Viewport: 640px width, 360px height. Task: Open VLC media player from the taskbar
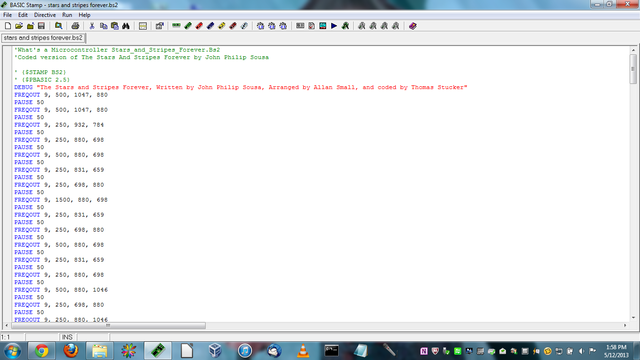(303, 351)
